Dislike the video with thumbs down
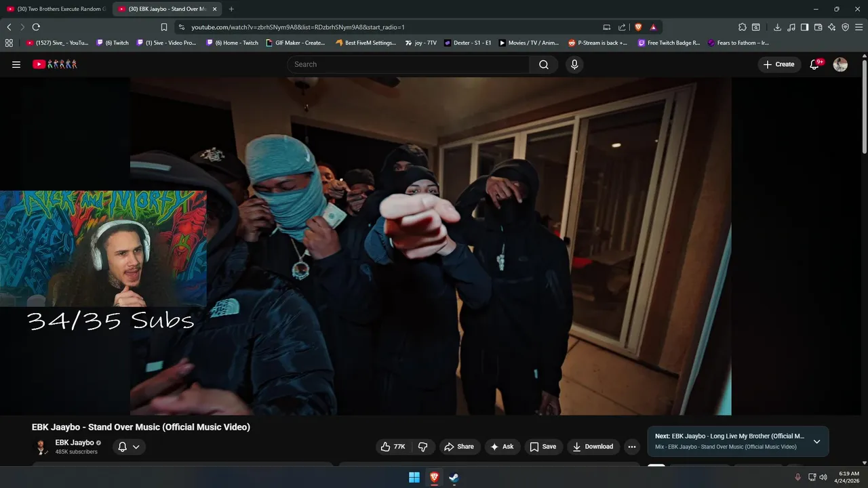868x488 pixels. (x=423, y=447)
